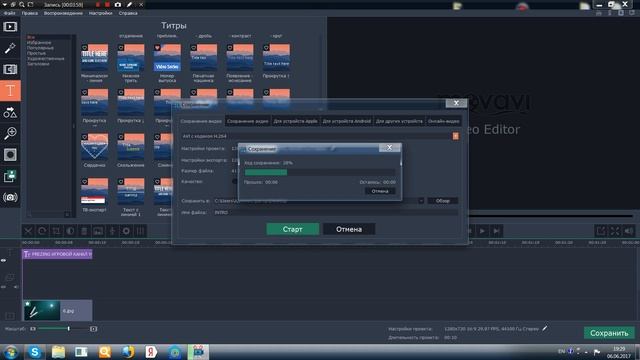Click the camera snapshot icon in recording bar

118,4
